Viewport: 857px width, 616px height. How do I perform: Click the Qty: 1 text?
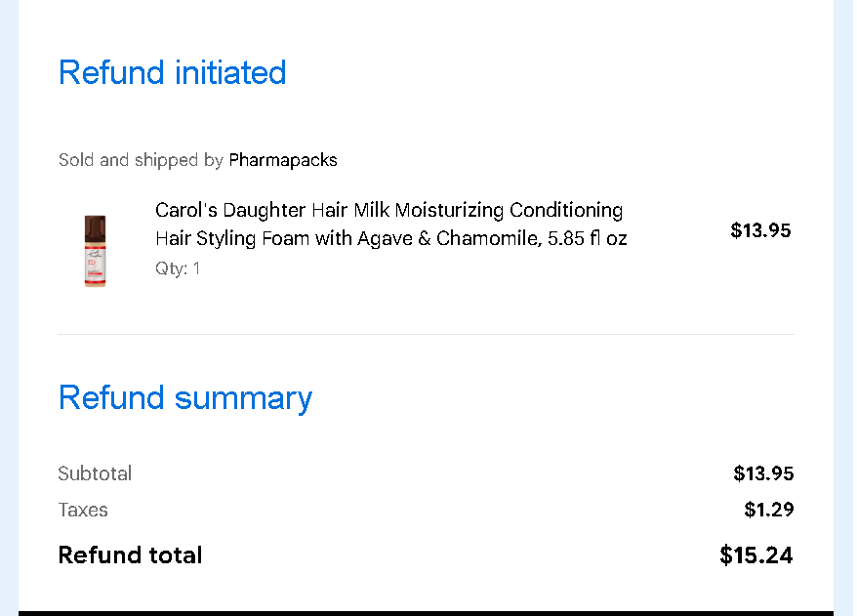[x=178, y=268]
